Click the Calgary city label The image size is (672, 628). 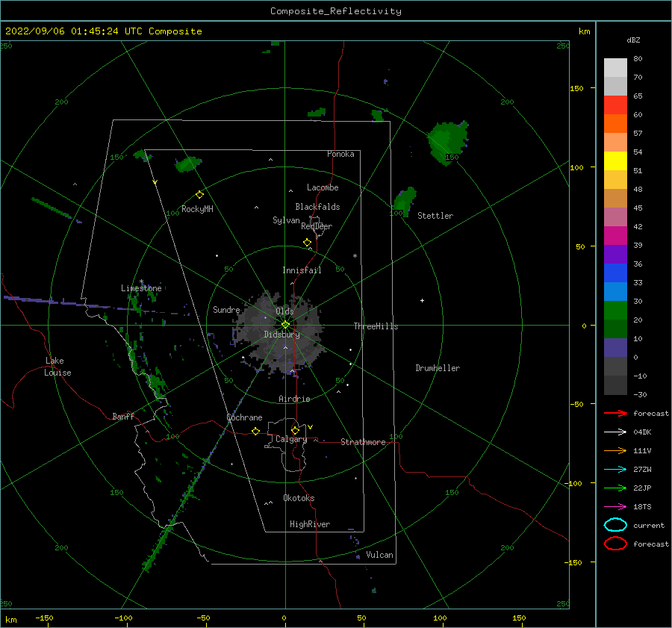tap(291, 439)
